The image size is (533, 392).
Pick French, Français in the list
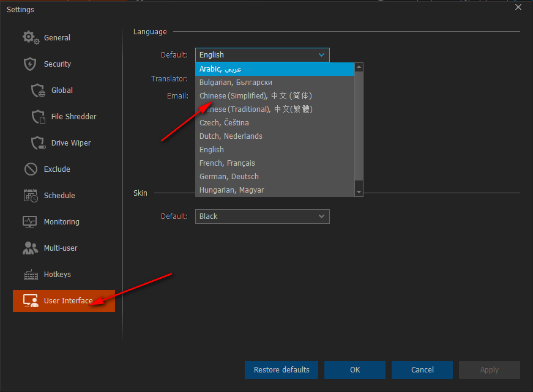(x=227, y=163)
